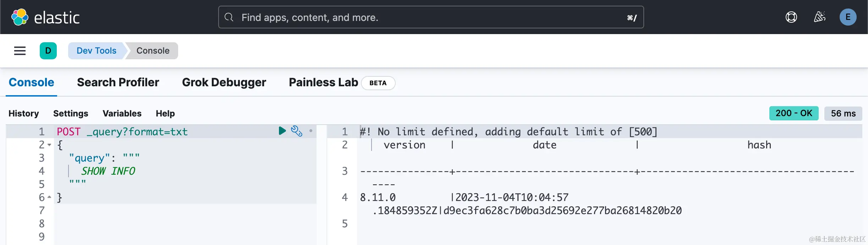Screen dimensions: 868x245
Task: Select the Console tab
Action: point(31,82)
